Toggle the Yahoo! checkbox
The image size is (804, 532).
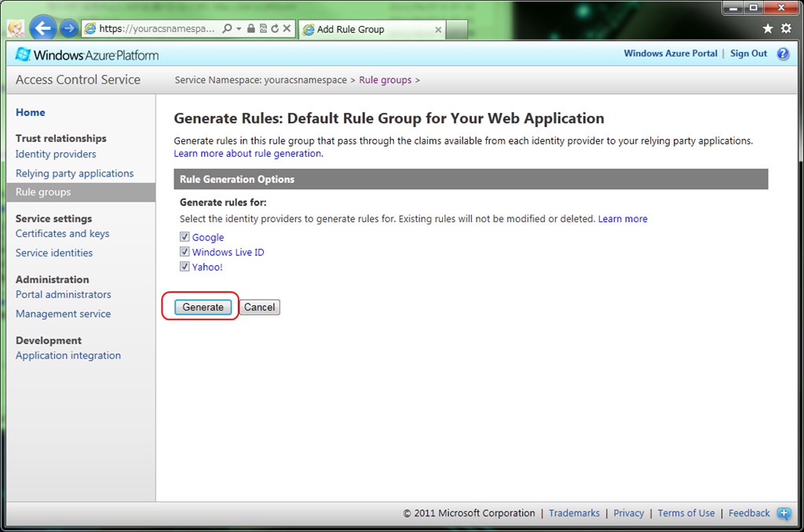(185, 267)
